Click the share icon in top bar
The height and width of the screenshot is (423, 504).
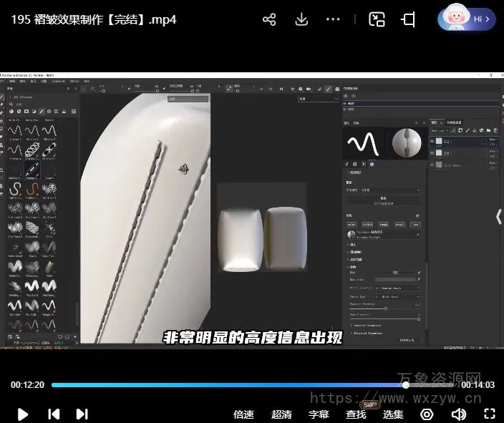(269, 19)
